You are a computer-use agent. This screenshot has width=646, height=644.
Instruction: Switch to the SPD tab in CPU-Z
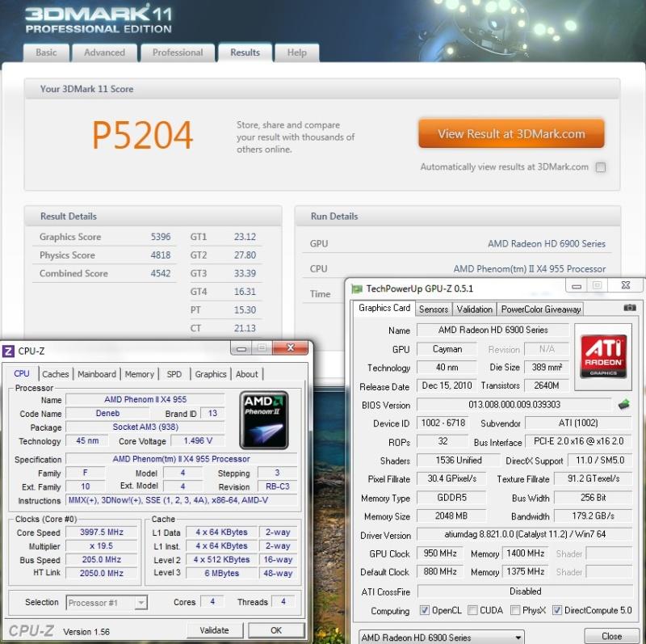point(174,374)
